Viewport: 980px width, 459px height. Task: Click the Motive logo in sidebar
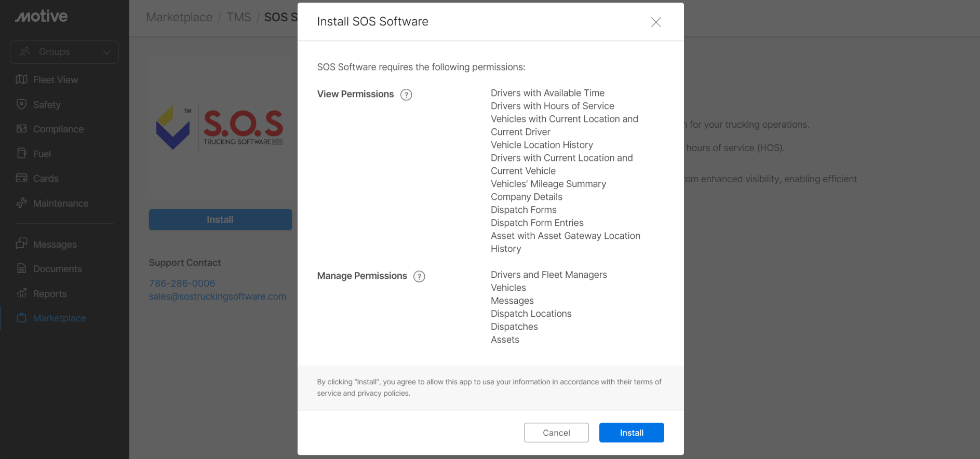[42, 16]
